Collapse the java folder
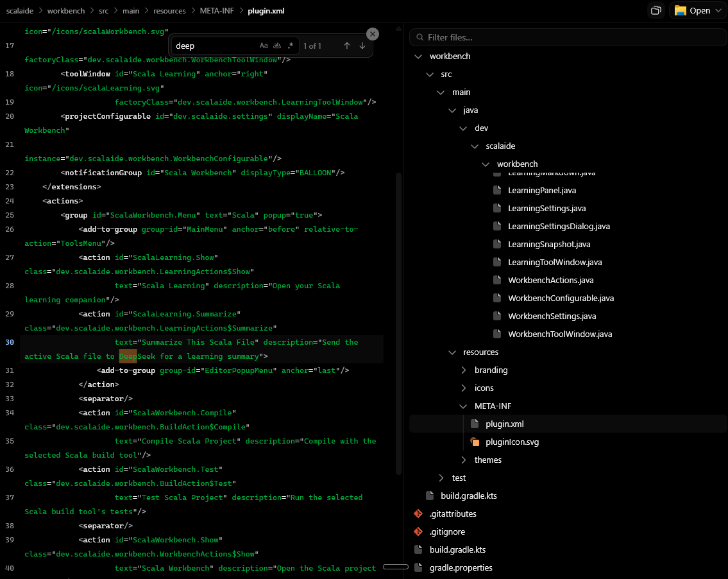Viewport: 728px width, 579px height. pyautogui.click(x=452, y=110)
